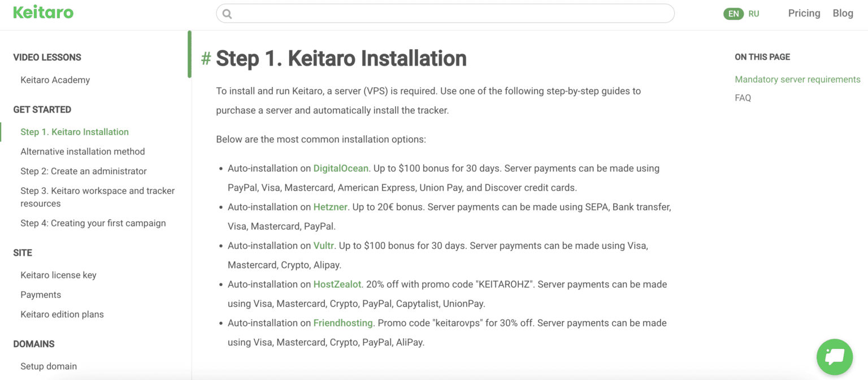
Task: Click the sidebar's green scrollbar
Action: [190, 54]
